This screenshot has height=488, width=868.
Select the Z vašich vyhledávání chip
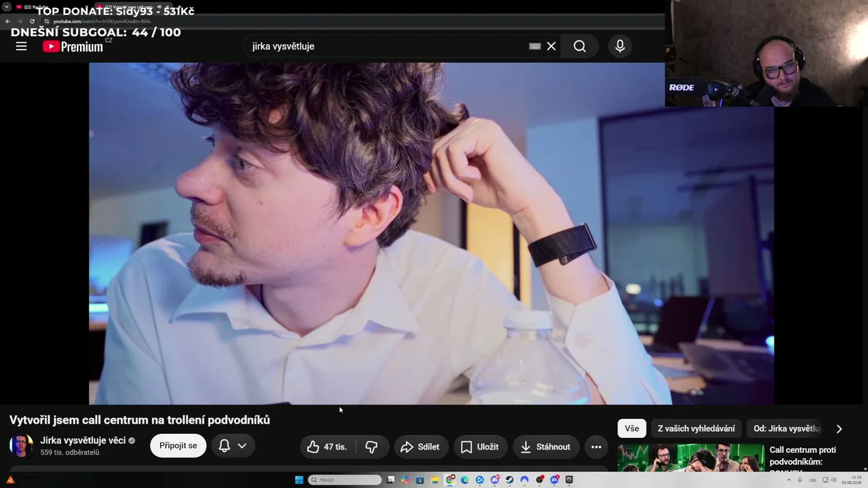click(x=696, y=428)
